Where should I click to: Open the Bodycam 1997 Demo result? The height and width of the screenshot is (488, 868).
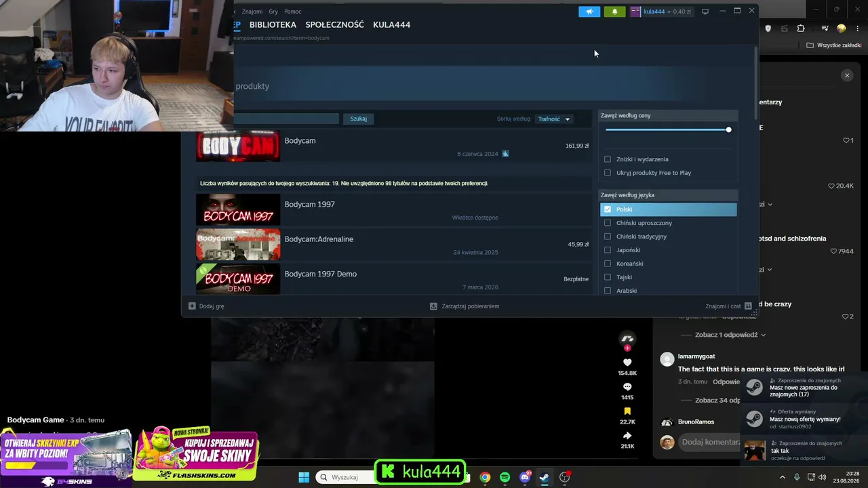pos(393,279)
